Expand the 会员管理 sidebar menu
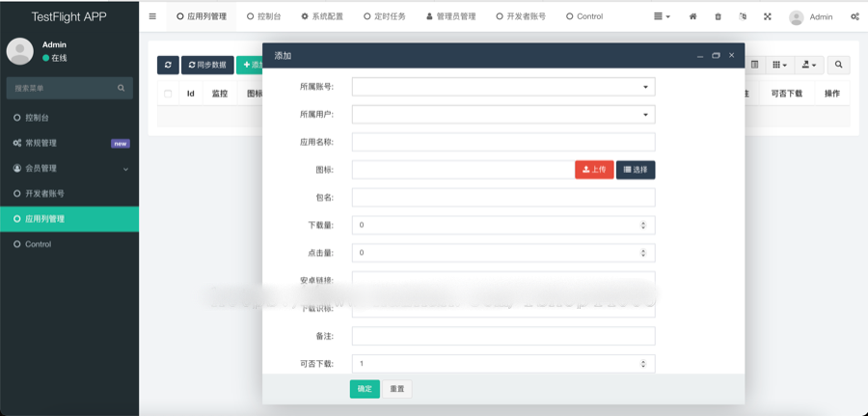This screenshot has height=416, width=868. point(69,169)
